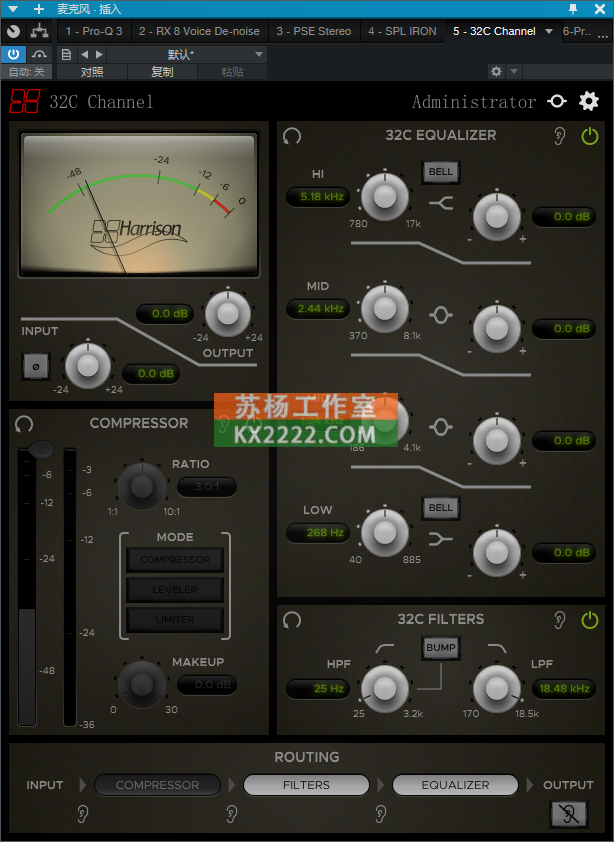This screenshot has width=614, height=842.
Task: Add an insert with the plus icon
Action: click(39, 9)
